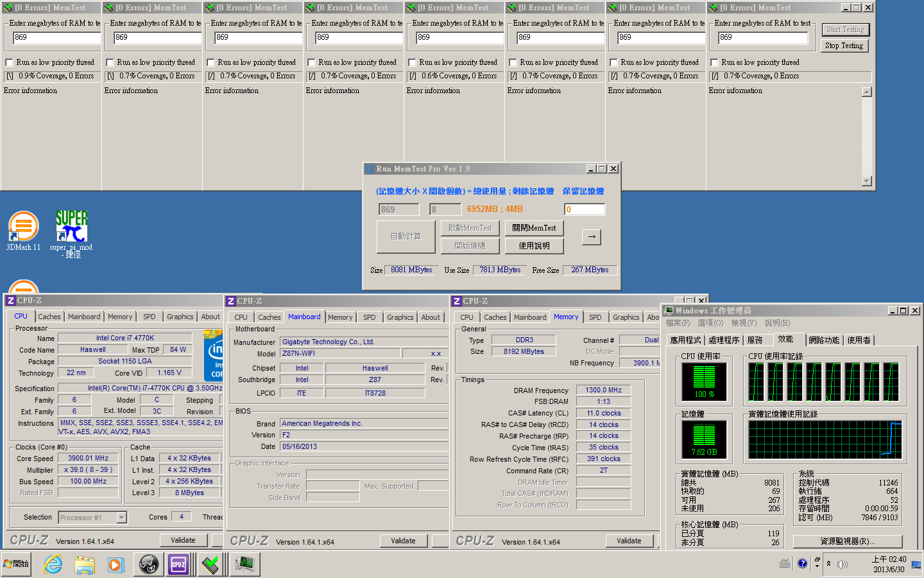Viewport: 924px width, 578px height.
Task: Click the volume speaker icon in system tray
Action: pyautogui.click(x=843, y=564)
